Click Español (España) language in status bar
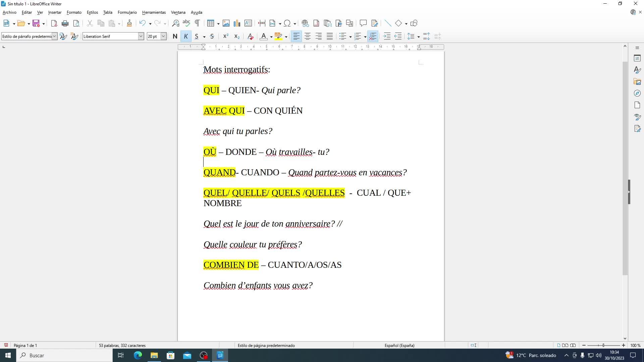The image size is (644, 362). [399, 346]
